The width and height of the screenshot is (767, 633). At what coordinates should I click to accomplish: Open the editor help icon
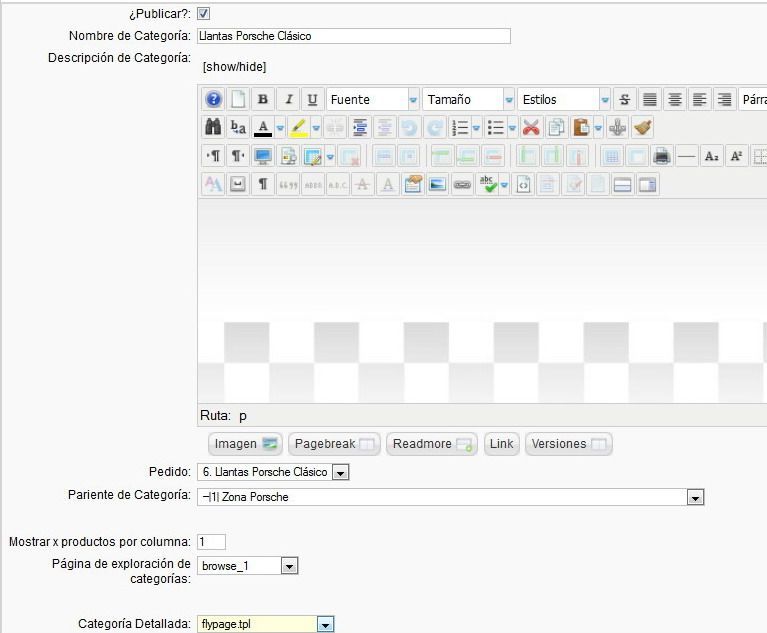point(213,99)
